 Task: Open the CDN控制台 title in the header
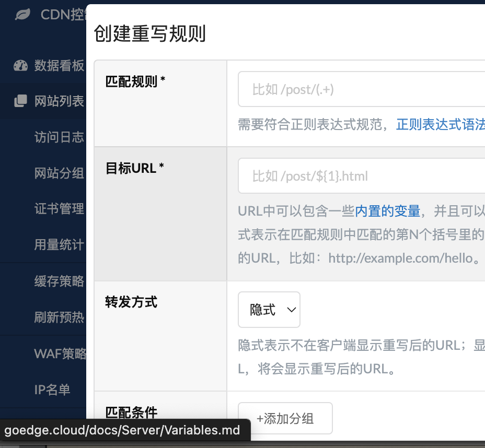[x=63, y=15]
